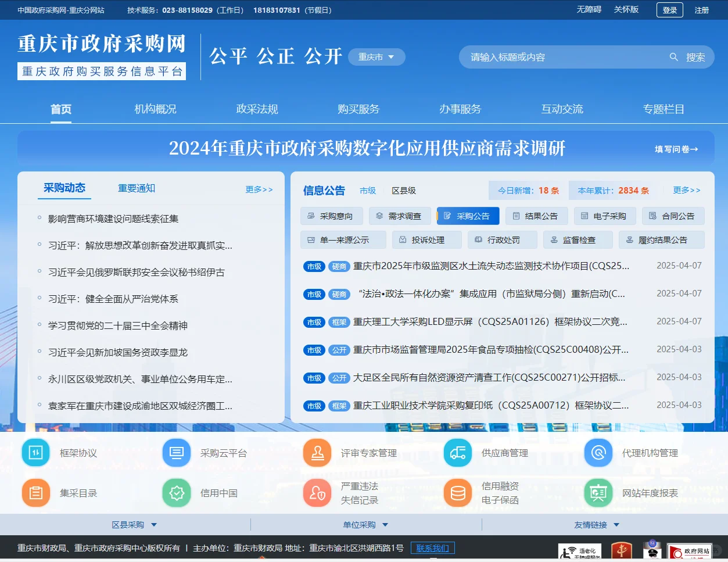The height and width of the screenshot is (562, 728).
Task: Open the 互动交流 nav menu
Action: tap(562, 109)
